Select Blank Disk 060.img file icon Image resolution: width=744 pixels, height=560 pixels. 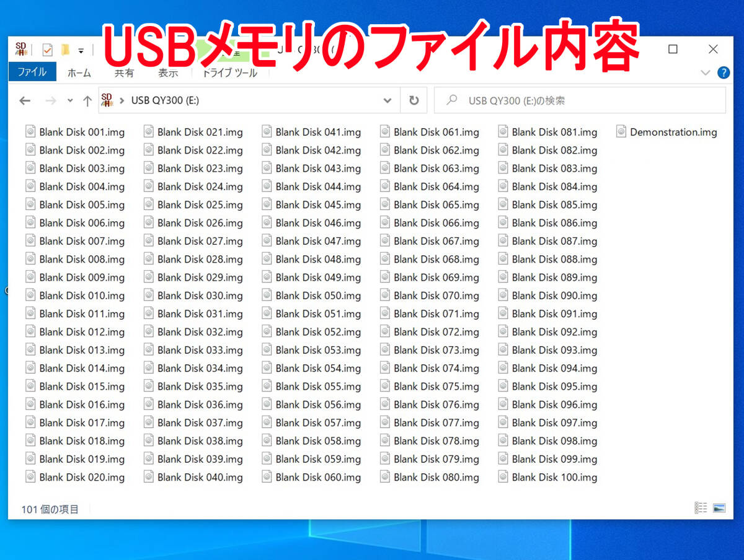click(x=267, y=476)
